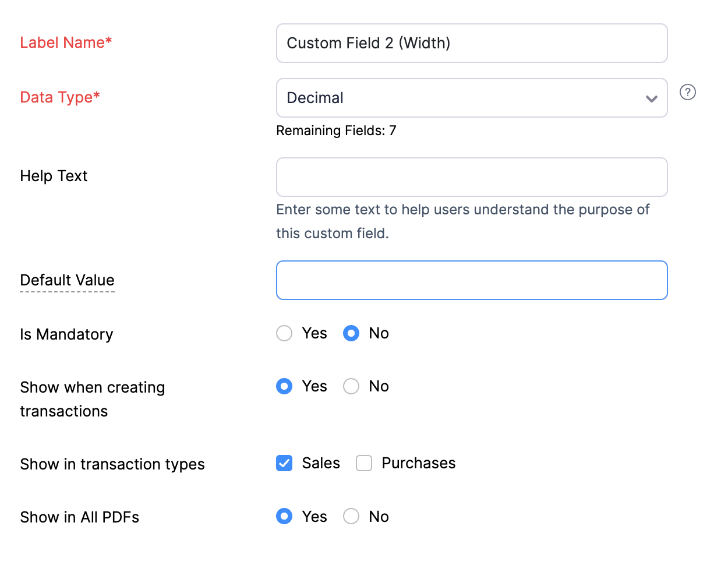
Task: Click the Default Value label
Action: (67, 280)
